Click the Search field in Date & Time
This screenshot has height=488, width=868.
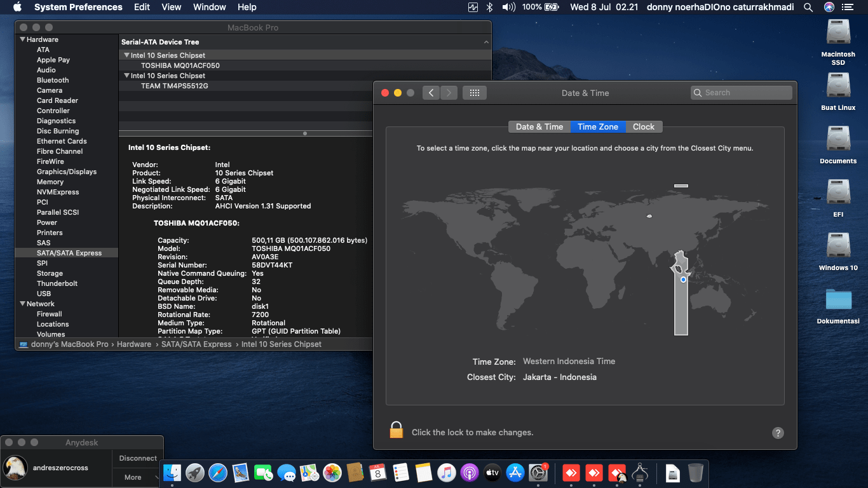pyautogui.click(x=742, y=93)
